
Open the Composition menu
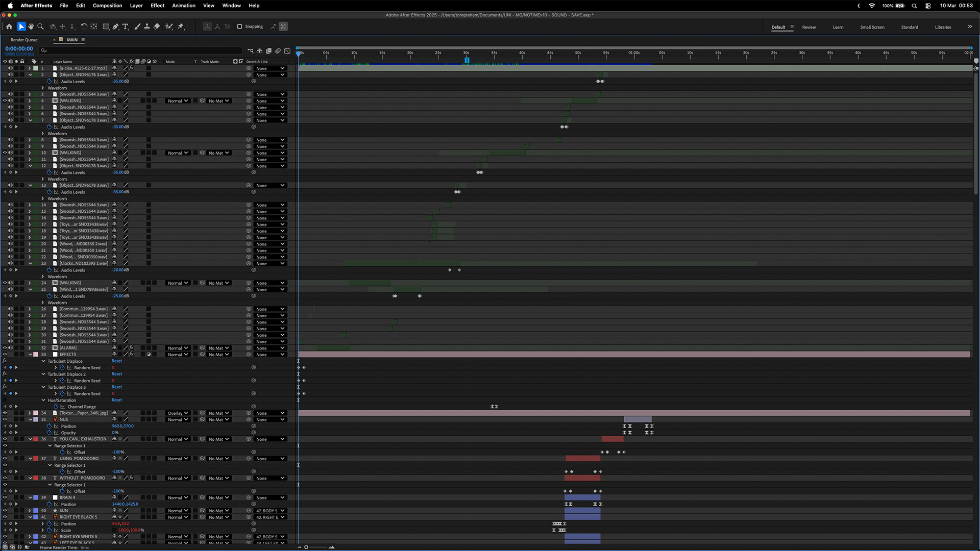pos(107,6)
